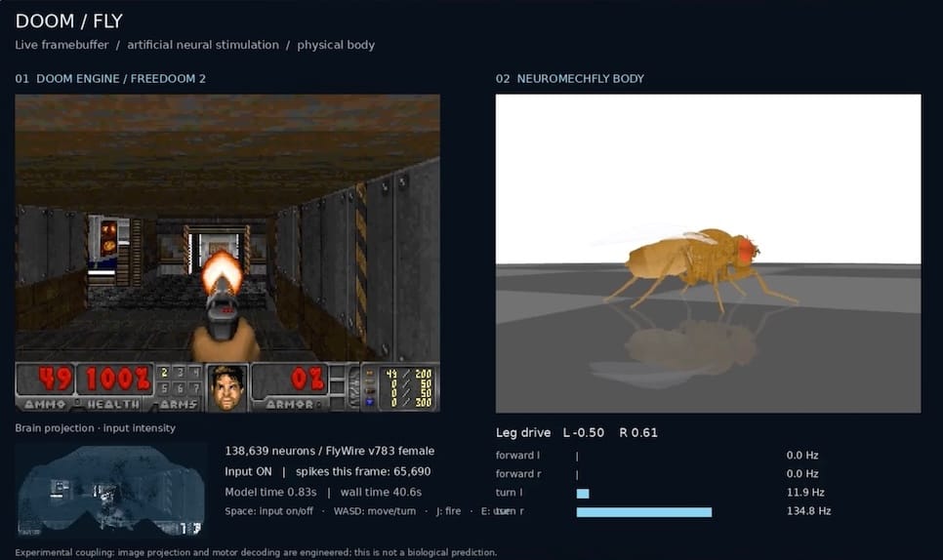Click the long turn r activity bar
The width and height of the screenshot is (943, 560).
pos(644,512)
